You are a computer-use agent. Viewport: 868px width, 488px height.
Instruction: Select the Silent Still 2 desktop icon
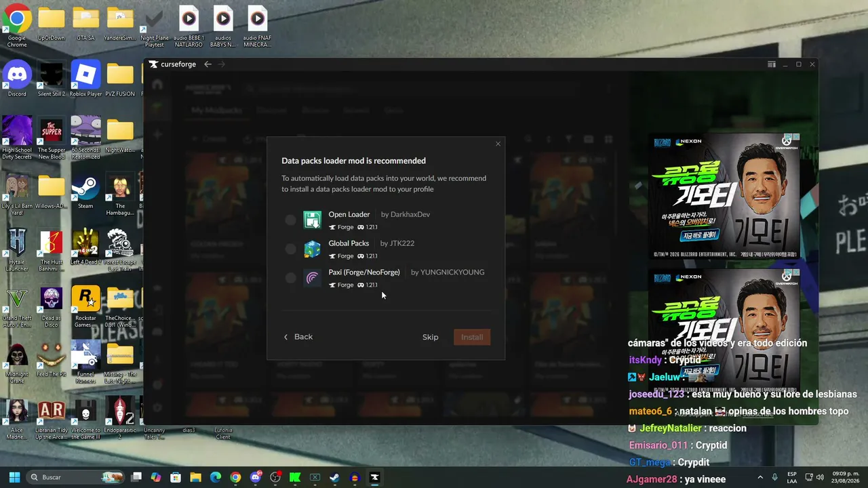click(51, 79)
